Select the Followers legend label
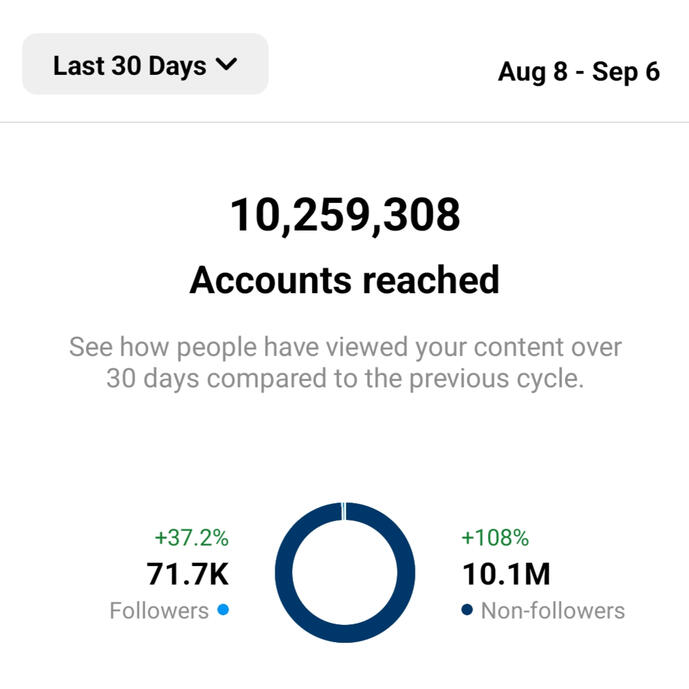 point(159,610)
